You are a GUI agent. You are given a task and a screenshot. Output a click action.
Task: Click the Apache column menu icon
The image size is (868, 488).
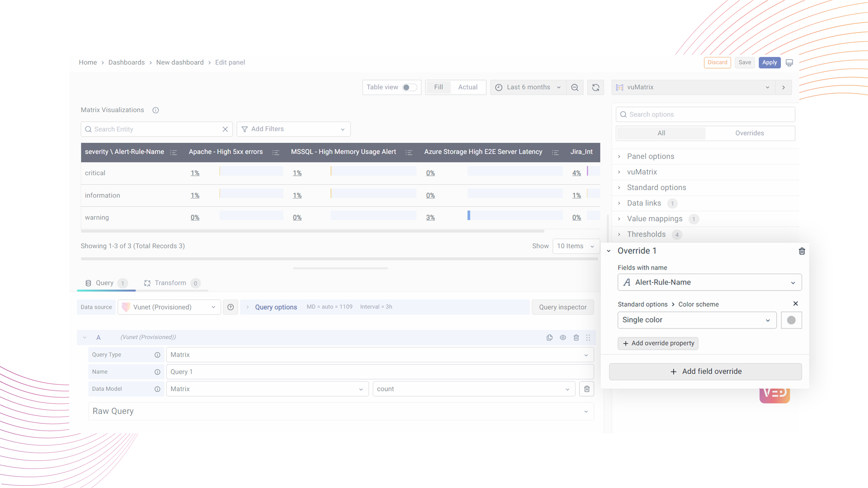coord(276,152)
